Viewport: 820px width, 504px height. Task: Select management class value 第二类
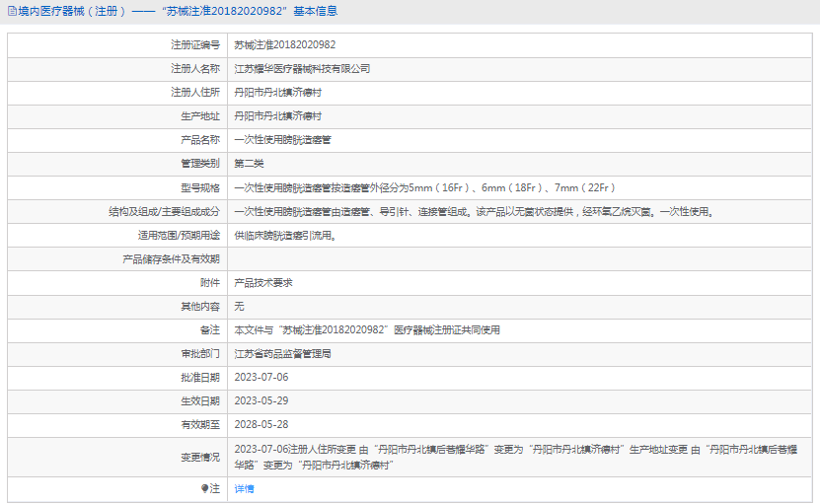coord(249,164)
